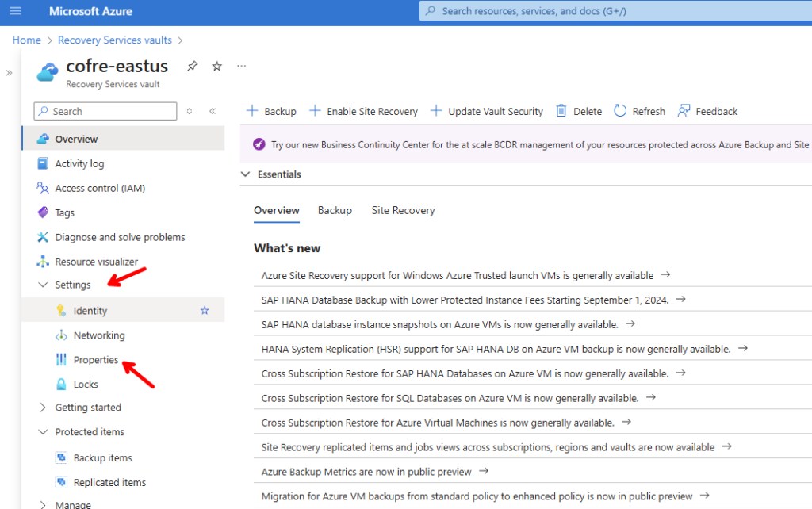Go to Recovery Services vaults breadcrumb
The image size is (812, 509).
pyautogui.click(x=114, y=40)
